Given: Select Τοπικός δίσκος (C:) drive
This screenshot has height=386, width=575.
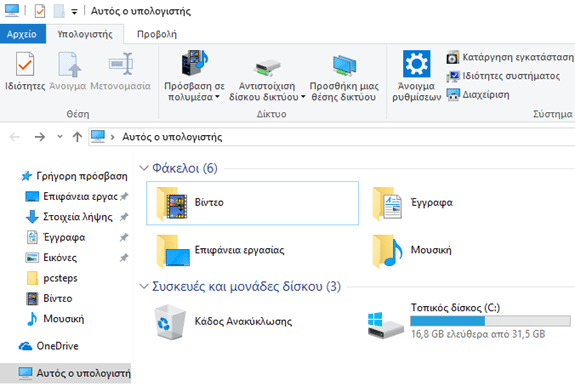Looking at the screenshot, I should coord(469,321).
